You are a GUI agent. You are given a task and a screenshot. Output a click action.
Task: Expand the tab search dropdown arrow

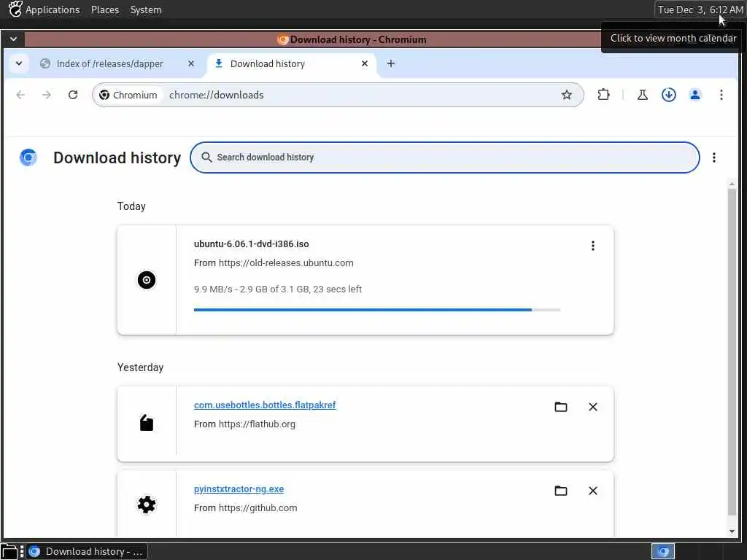pyautogui.click(x=18, y=63)
